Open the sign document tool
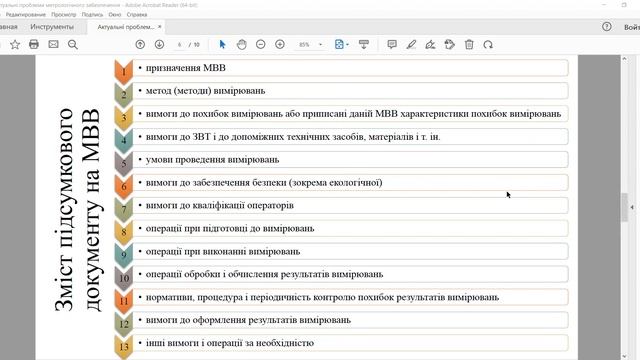 [430, 44]
